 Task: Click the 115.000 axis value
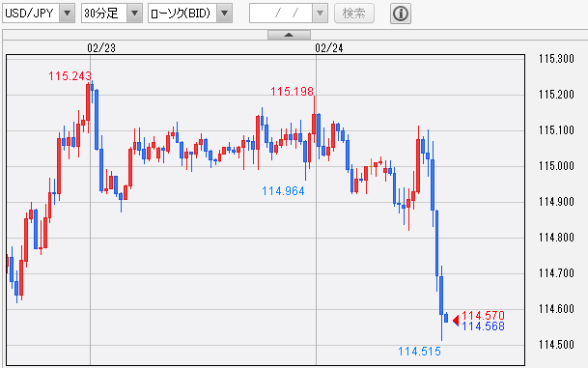[x=556, y=166]
